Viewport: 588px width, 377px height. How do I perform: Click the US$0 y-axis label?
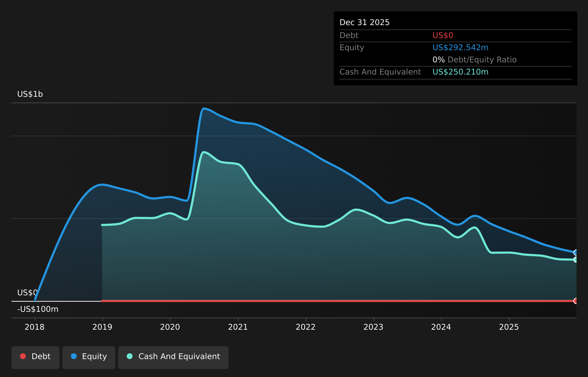(27, 293)
